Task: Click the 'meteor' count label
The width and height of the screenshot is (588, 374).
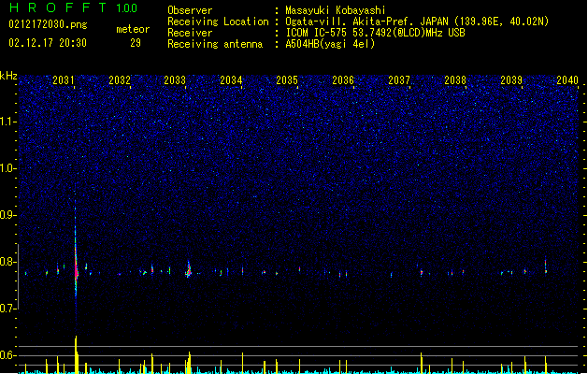Action: 133,29
